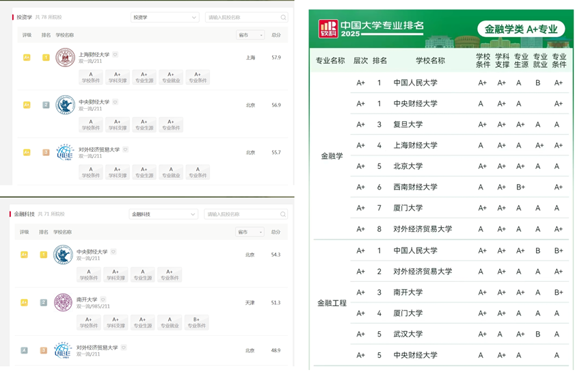Open the 投资学 major dropdown
Image resolution: width=588 pixels, height=392 pixels.
165,18
